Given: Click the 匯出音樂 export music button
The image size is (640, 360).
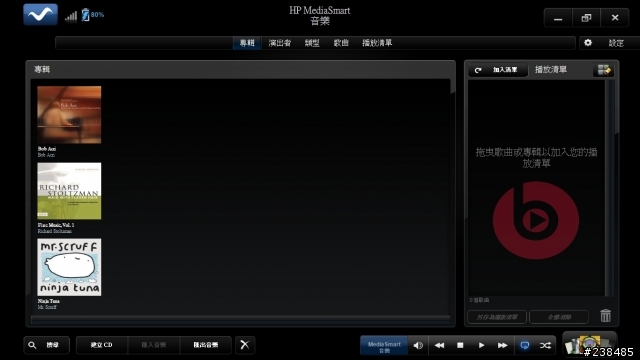Looking at the screenshot, I should [x=205, y=345].
